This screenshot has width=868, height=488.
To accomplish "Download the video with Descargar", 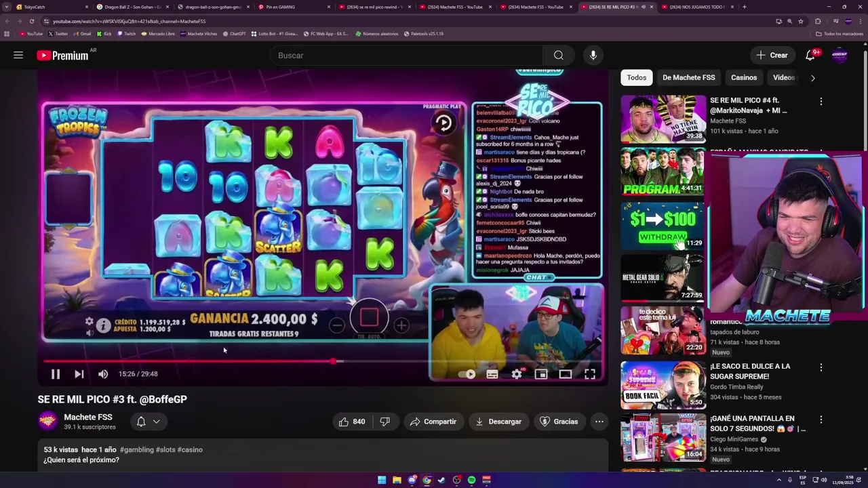I will [498, 422].
